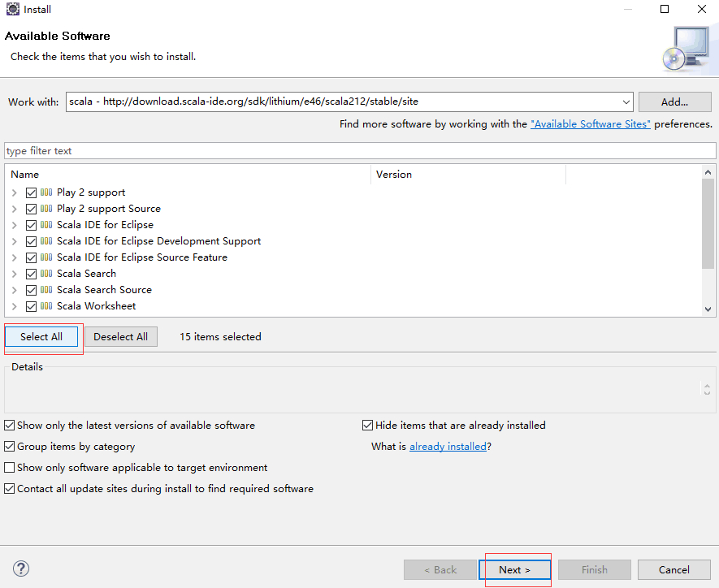
Task: Click the Details panel scroll down arrow
Action: pyautogui.click(x=707, y=393)
